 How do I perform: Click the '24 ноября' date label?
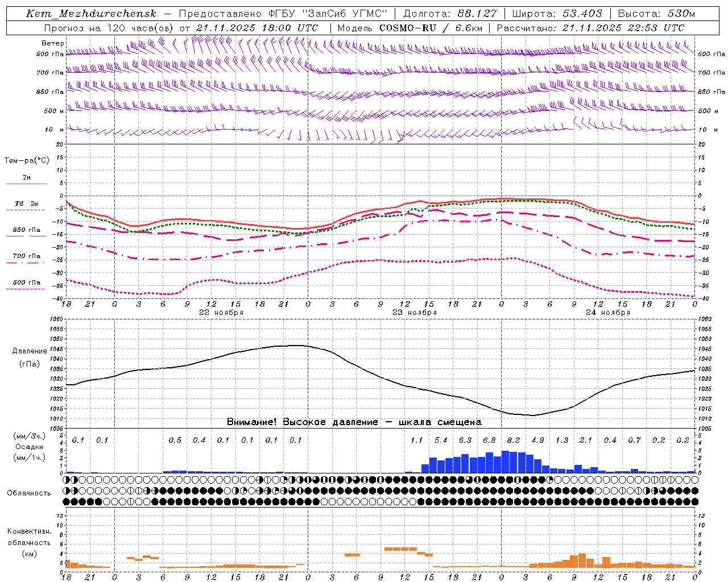pos(608,313)
